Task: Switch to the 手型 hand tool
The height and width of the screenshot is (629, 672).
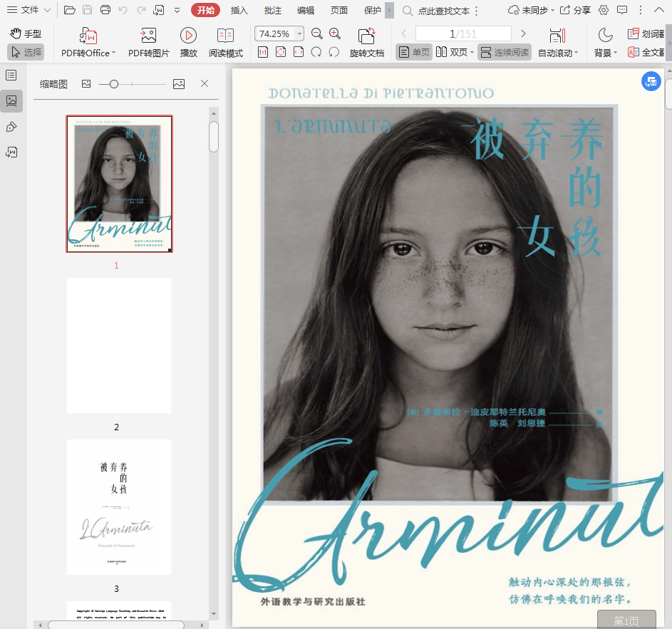Action: coord(26,33)
